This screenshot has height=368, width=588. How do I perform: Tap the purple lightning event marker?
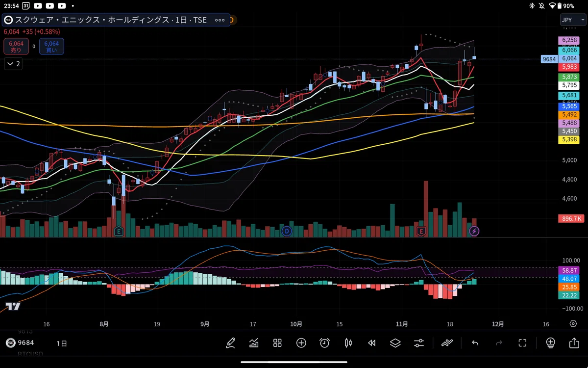(474, 231)
